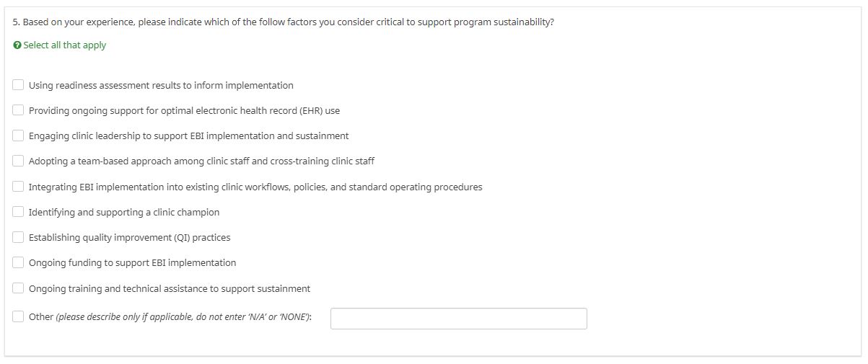
Task: Check 'Integrating EBI implementation into workflows' box
Action: coord(18,187)
